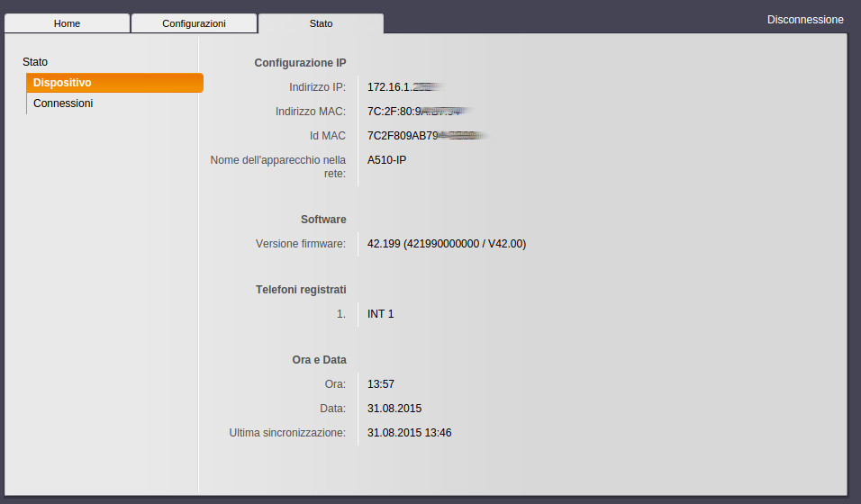Click the firmware version 42.199 text
The image size is (861, 504).
pos(446,244)
